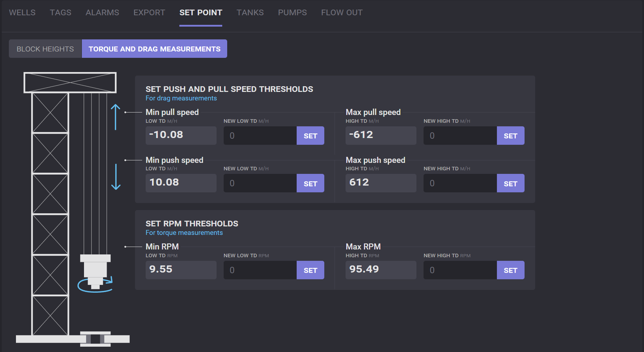Click the downward push arrow icon
This screenshot has height=352, width=644.
[x=116, y=177]
